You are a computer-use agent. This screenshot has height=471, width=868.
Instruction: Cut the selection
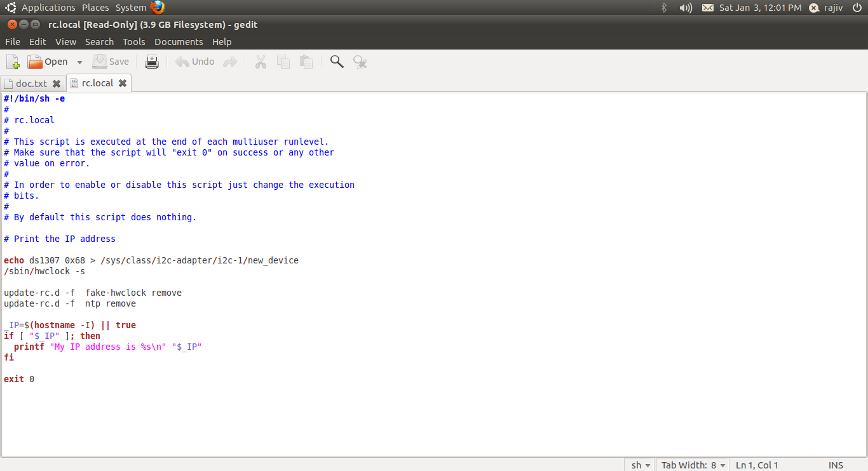coord(261,61)
